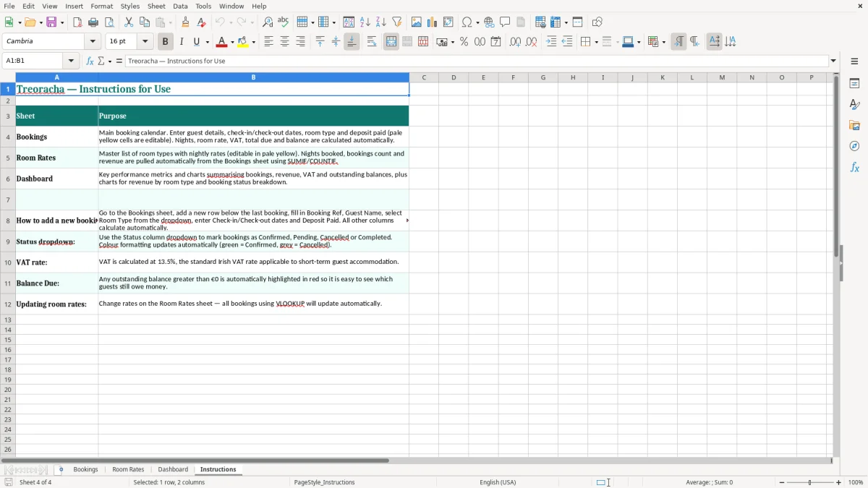
Task: Toggle Bold formatting
Action: point(166,42)
